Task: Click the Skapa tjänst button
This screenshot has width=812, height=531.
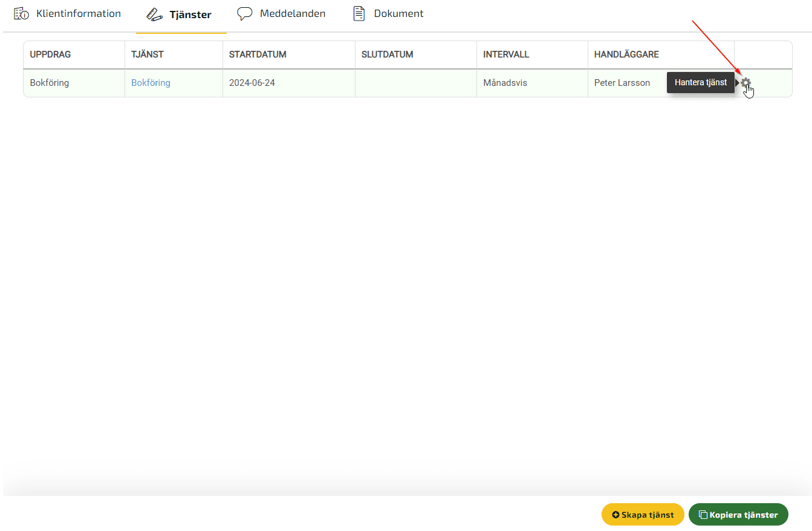Action: 643,515
